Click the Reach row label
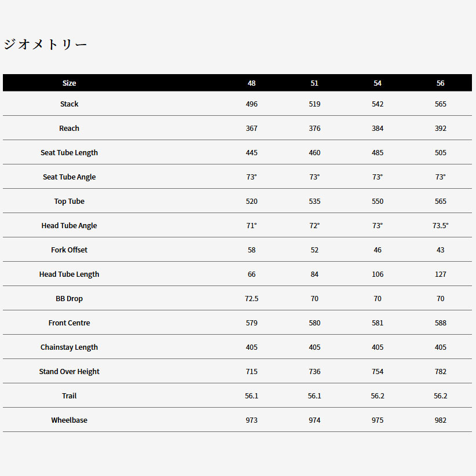 pos(69,129)
